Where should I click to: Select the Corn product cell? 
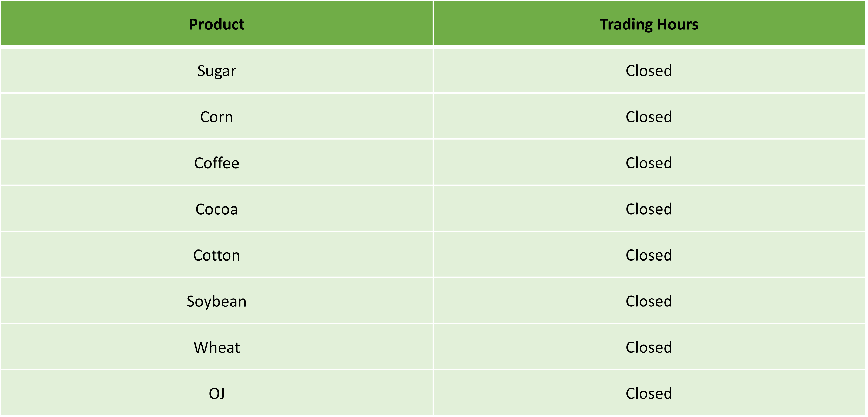(x=217, y=116)
